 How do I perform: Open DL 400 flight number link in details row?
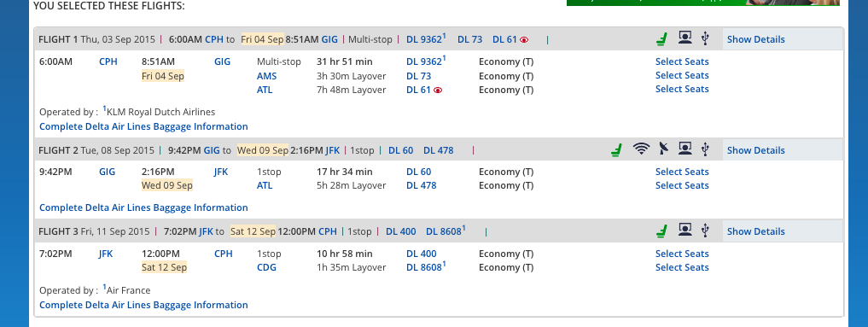422,254
